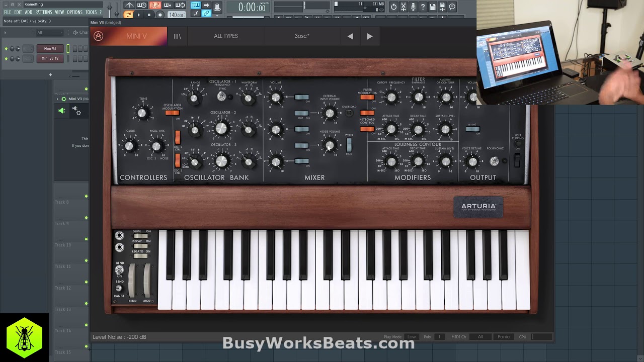Open FILE menu in FL Studio
The image size is (644, 362).
[x=8, y=12]
